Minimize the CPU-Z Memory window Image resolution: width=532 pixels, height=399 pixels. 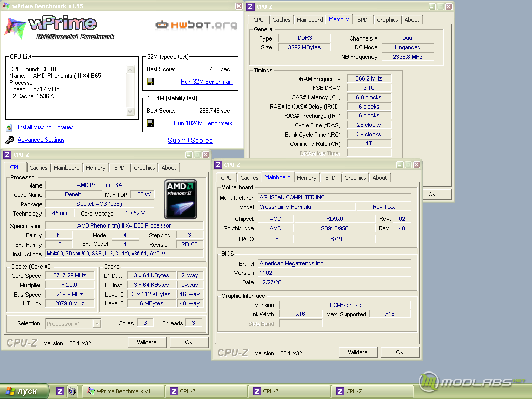tap(432, 6)
